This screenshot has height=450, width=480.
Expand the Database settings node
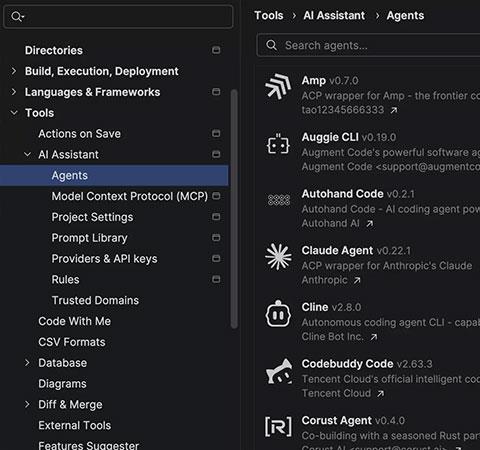tap(27, 363)
